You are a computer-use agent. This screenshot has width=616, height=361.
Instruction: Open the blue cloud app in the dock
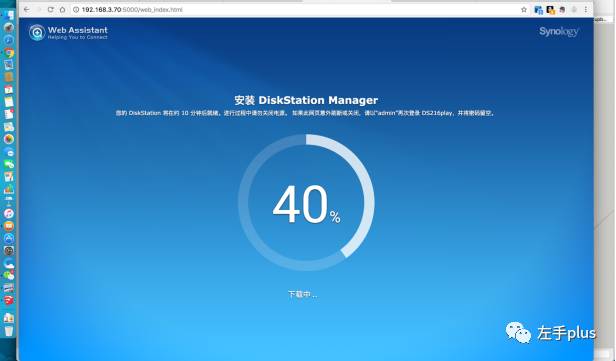9,263
